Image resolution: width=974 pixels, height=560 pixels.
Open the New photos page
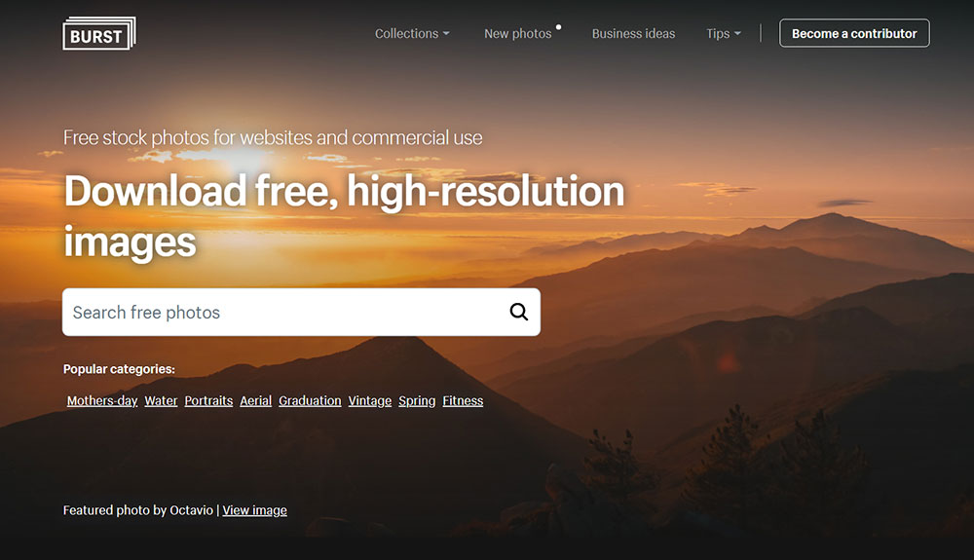point(517,33)
